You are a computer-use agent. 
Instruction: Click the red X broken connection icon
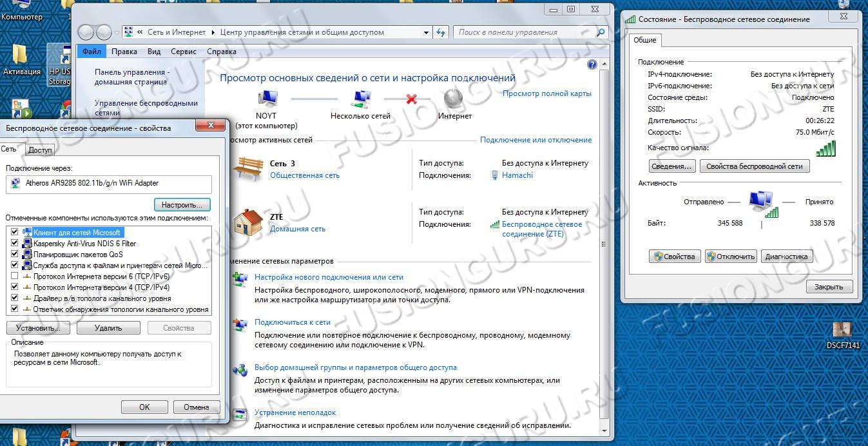coord(411,99)
